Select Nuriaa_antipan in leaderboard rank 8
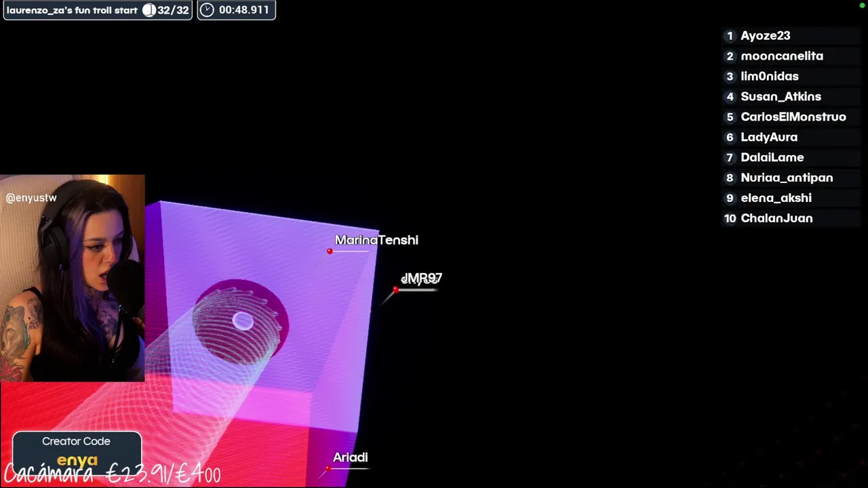868x488 pixels. pos(791,178)
